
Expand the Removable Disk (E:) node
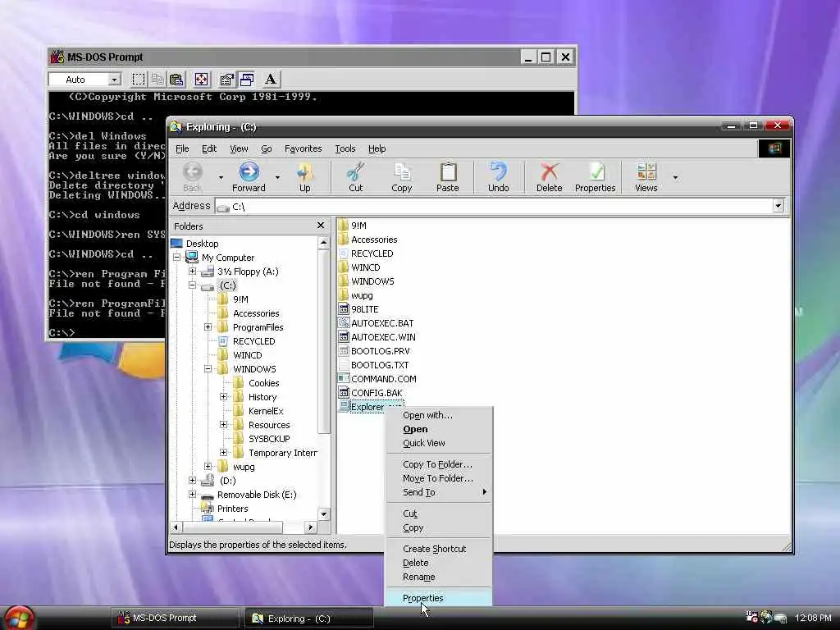tap(192, 495)
